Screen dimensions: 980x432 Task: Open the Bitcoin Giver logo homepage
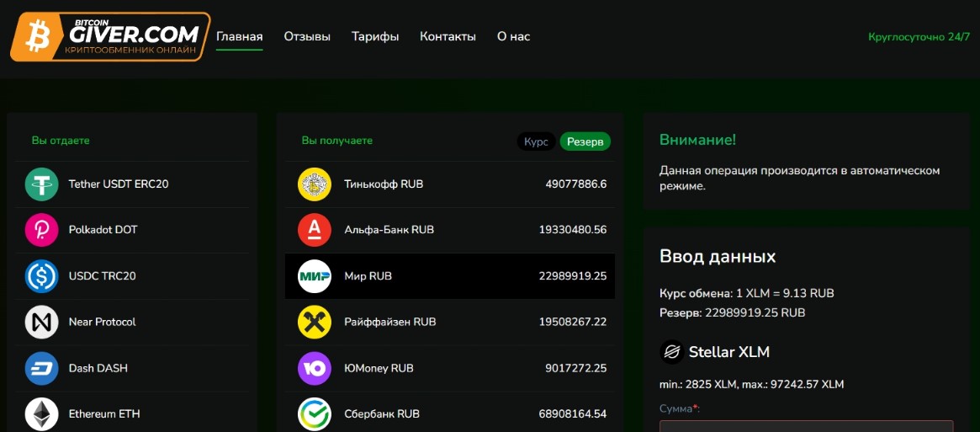[110, 37]
